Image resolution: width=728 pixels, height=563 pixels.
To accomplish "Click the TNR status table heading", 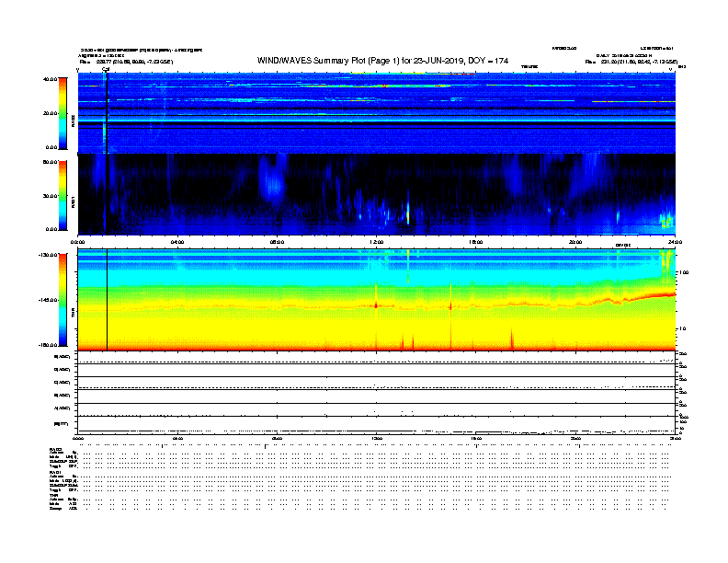I will (53, 495).
